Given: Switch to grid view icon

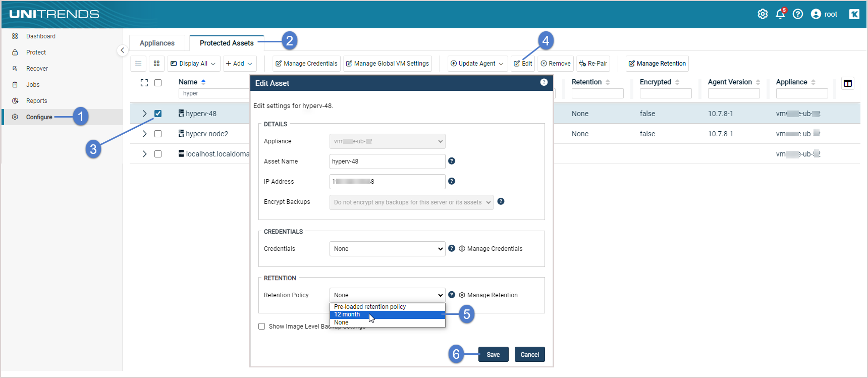Looking at the screenshot, I should [x=156, y=64].
